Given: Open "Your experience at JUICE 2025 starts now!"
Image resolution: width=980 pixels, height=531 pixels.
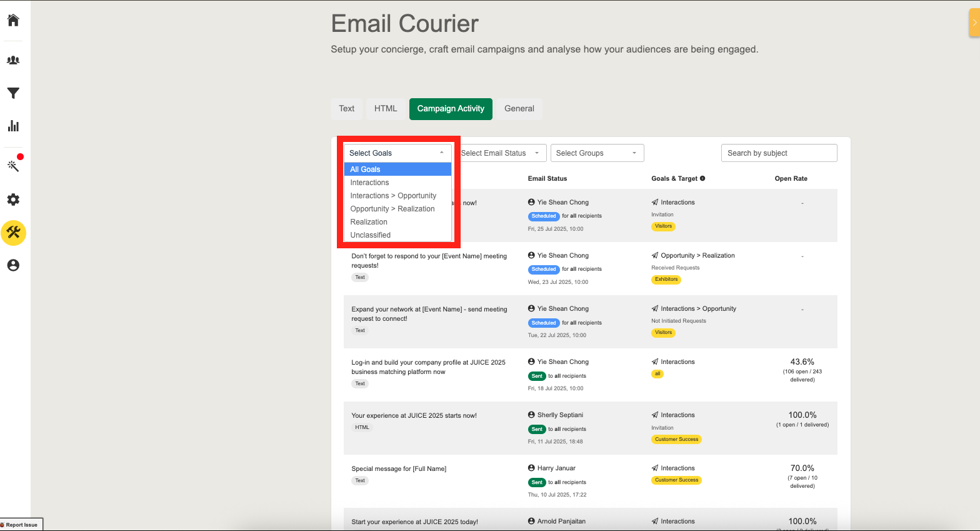Looking at the screenshot, I should 414,415.
